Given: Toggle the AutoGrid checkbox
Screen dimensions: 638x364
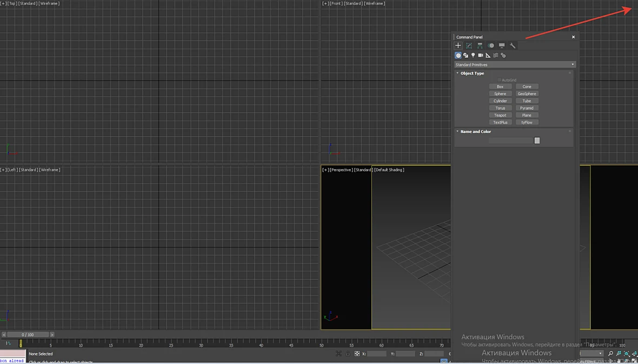Looking at the screenshot, I should pyautogui.click(x=499, y=80).
